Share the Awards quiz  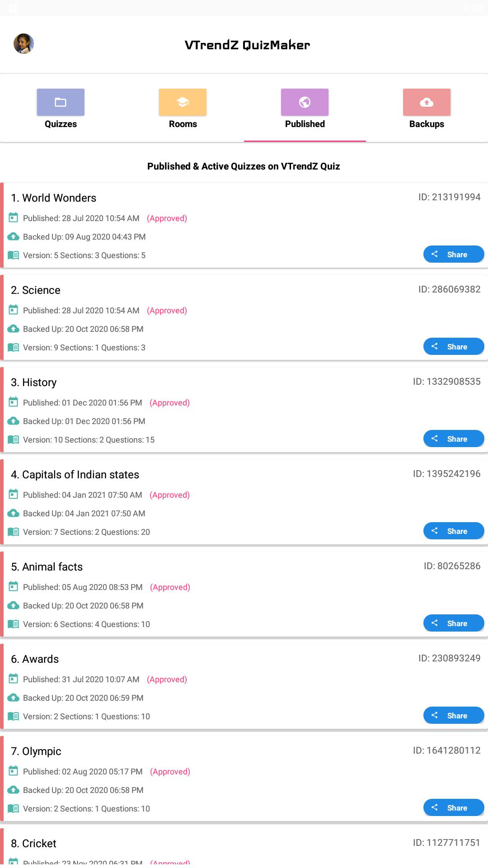point(454,716)
